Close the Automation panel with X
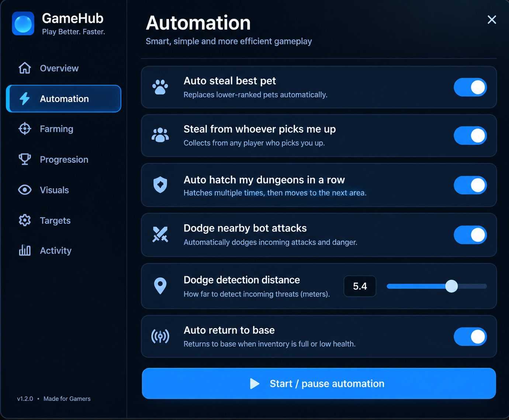The image size is (509, 420). [492, 20]
